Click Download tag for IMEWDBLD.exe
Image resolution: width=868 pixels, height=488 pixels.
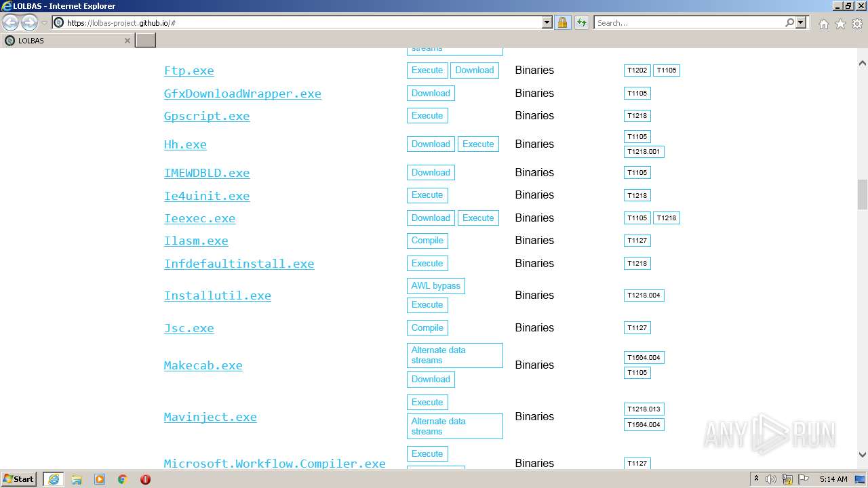click(431, 173)
